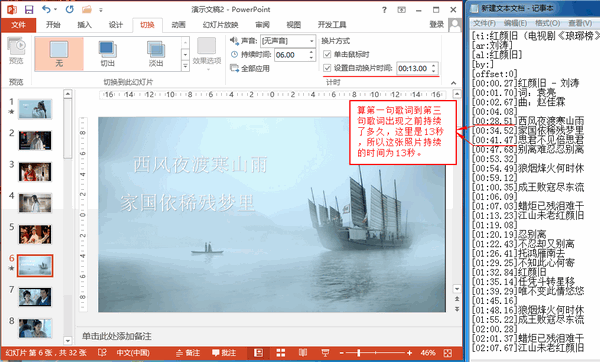Screen dimensions: 600x362
Task: Select slide 3 thumbnail
Action: pos(35,171)
